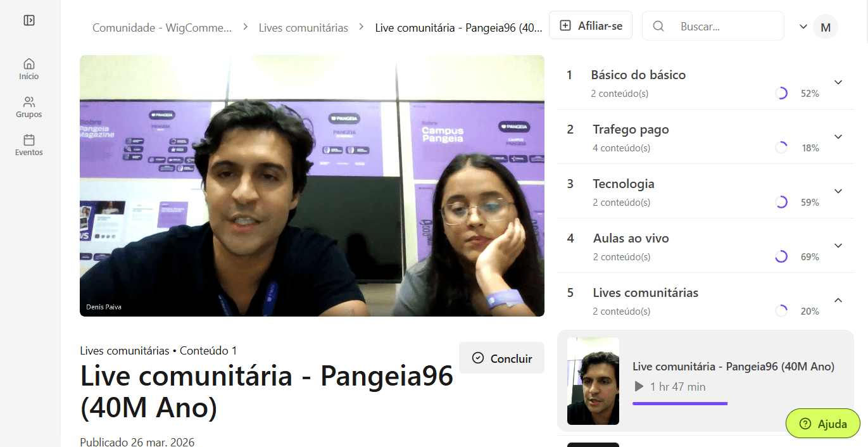The height and width of the screenshot is (447, 868).
Task: Select the Eventos label in sidebar
Action: (29, 153)
